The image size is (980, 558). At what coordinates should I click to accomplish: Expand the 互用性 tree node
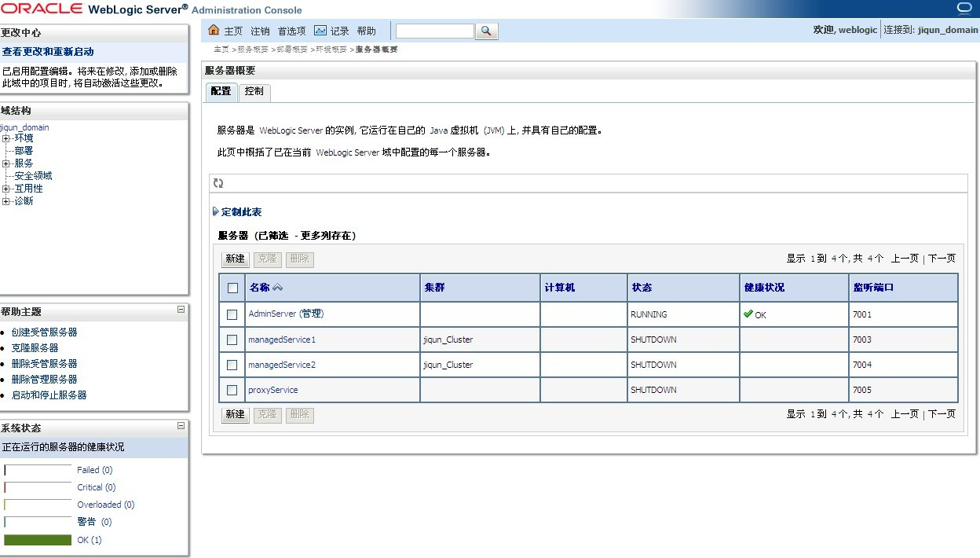[6, 189]
